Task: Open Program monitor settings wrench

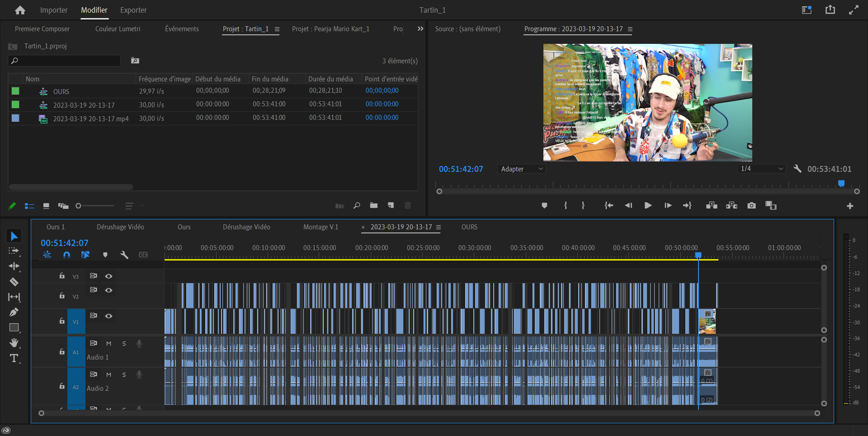Action: coord(797,169)
